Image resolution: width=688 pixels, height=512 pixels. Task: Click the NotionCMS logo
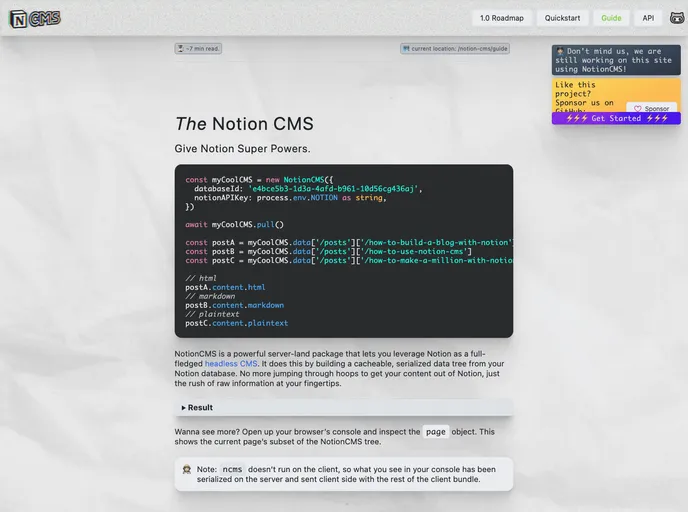pos(35,19)
